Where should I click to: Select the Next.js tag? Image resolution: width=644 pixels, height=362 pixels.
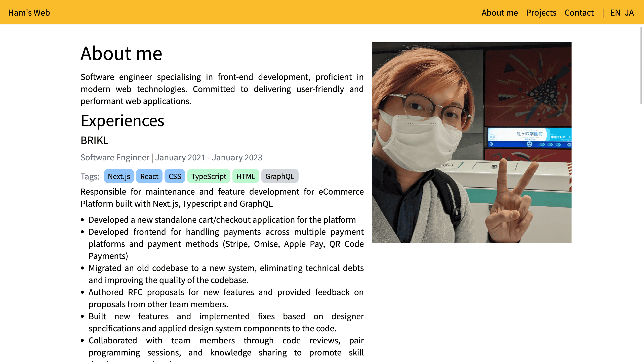(x=119, y=176)
